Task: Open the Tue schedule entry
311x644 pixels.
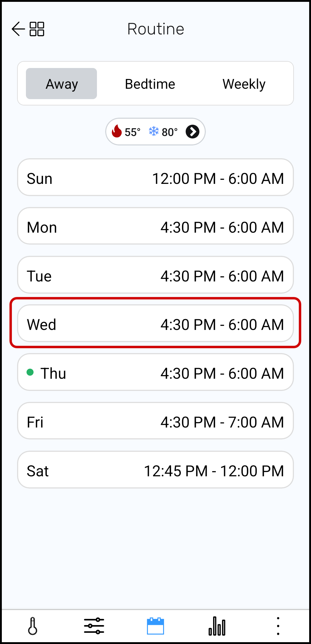Action: tap(155, 275)
